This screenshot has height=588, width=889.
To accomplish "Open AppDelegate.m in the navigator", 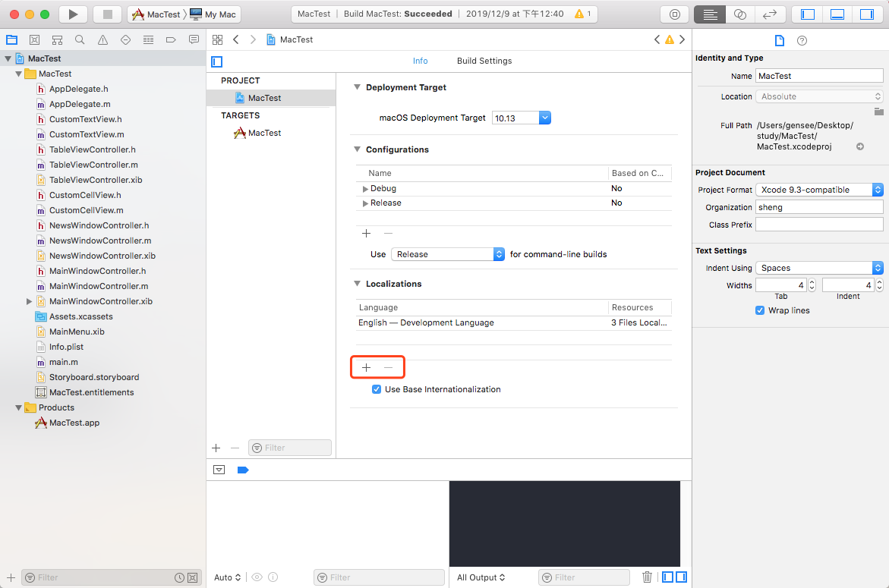I will 80,104.
